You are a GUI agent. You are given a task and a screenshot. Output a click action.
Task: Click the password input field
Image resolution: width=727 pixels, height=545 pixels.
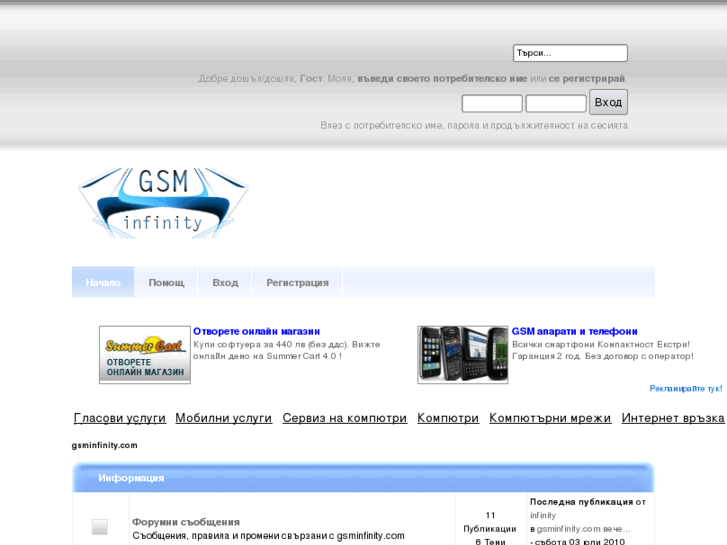556,103
